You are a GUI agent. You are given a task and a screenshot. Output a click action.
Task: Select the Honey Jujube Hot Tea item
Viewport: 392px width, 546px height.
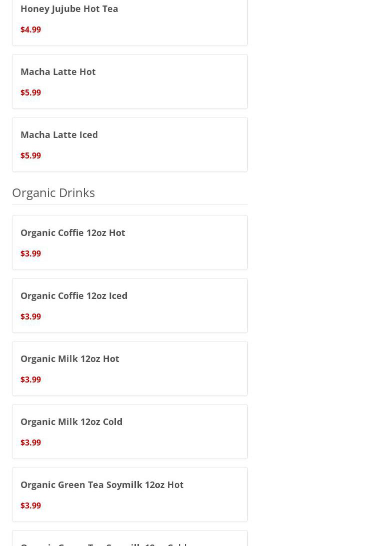[x=69, y=8]
